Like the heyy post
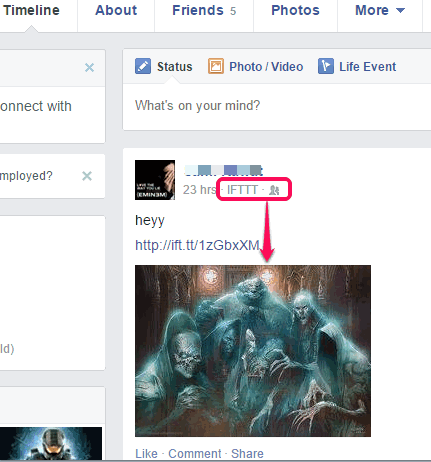431x462 pixels. (146, 454)
